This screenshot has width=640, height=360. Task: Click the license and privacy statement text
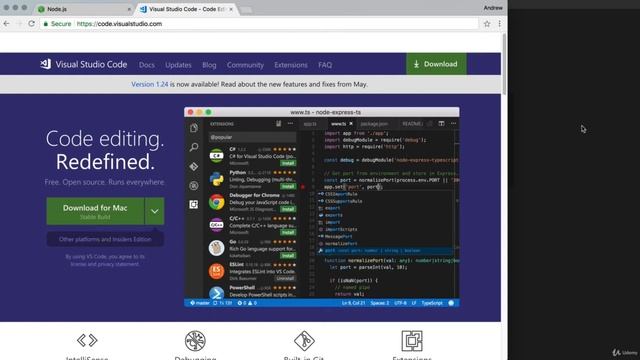pyautogui.click(x=105, y=264)
